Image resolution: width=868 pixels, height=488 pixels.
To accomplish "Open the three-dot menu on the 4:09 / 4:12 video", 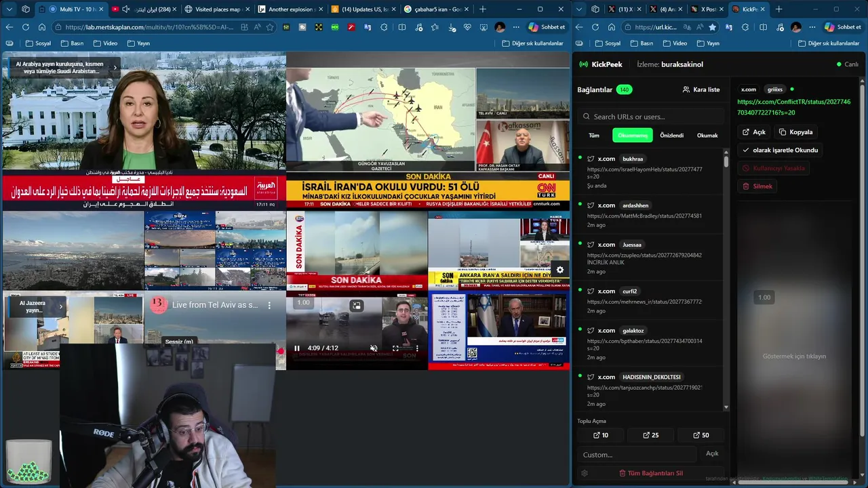I will [x=417, y=348].
